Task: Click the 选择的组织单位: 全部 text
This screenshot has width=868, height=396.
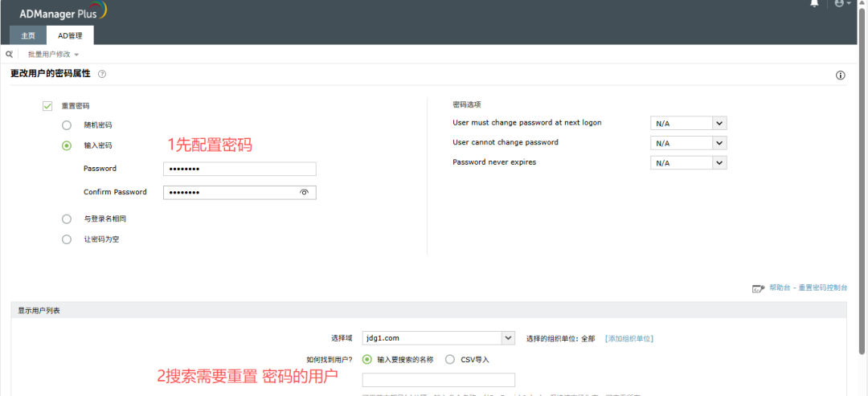Action: (560, 338)
